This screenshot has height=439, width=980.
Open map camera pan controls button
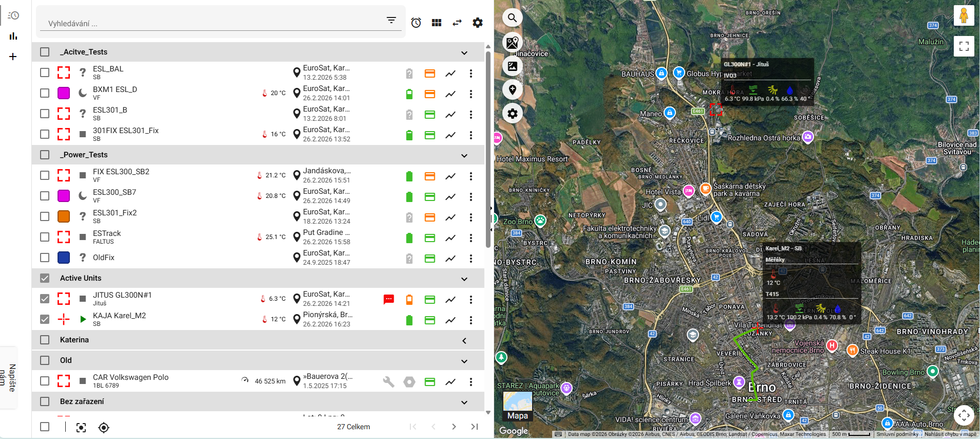tap(964, 415)
